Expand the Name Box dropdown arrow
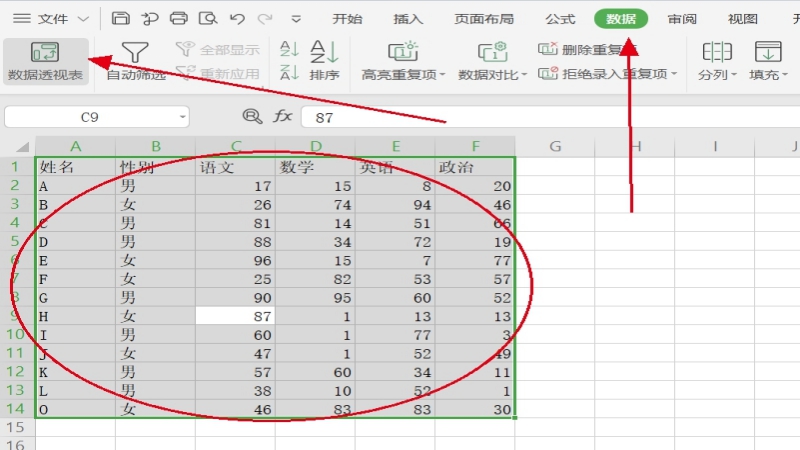This screenshot has width=800, height=450. (182, 117)
